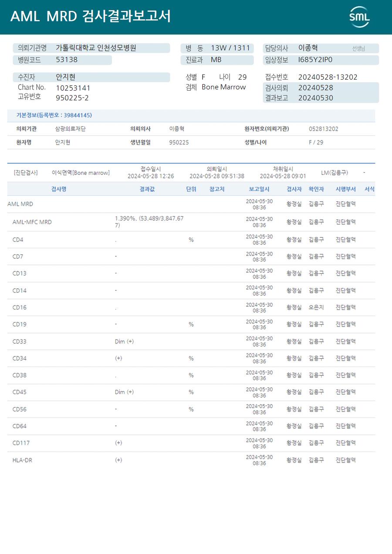Image resolution: width=392 pixels, height=554 pixels.
Task: Select the CD34 result (+)
Action: [118, 358]
